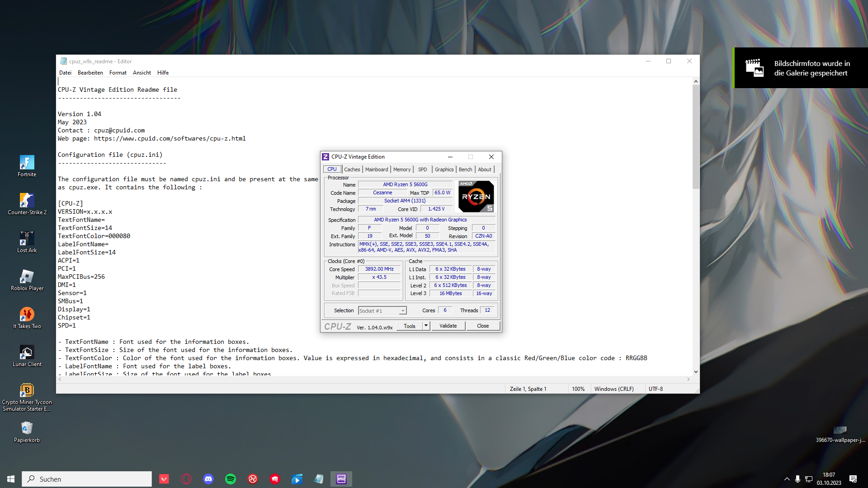The height and width of the screenshot is (488, 868).
Task: Show hidden system tray icons chevron
Action: click(x=787, y=479)
